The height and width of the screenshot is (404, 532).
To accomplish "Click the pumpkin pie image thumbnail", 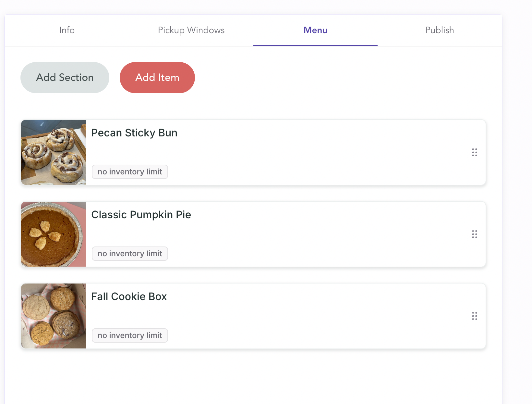I will [x=54, y=234].
